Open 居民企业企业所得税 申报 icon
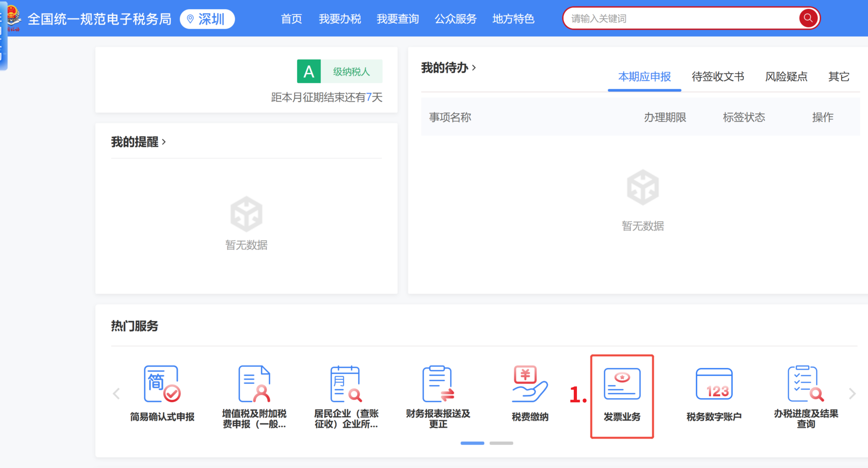This screenshot has height=468, width=868. click(x=346, y=384)
